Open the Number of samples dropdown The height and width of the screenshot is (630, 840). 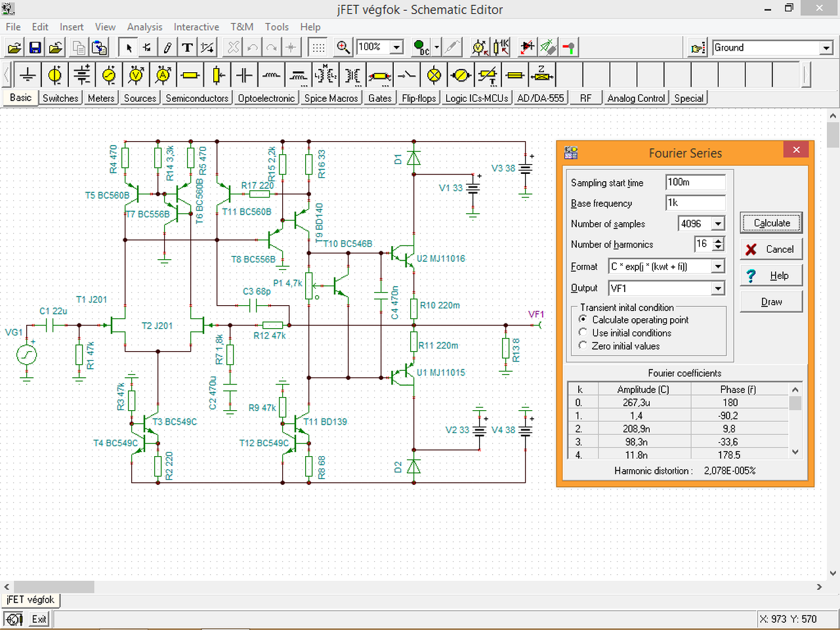click(718, 224)
